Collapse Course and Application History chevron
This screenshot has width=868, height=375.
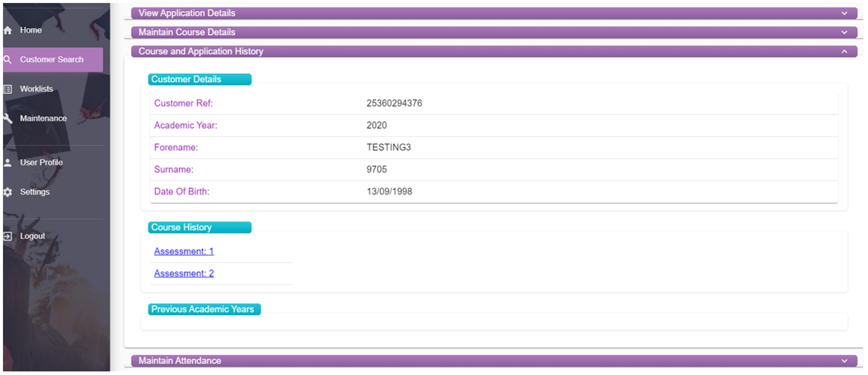point(844,52)
